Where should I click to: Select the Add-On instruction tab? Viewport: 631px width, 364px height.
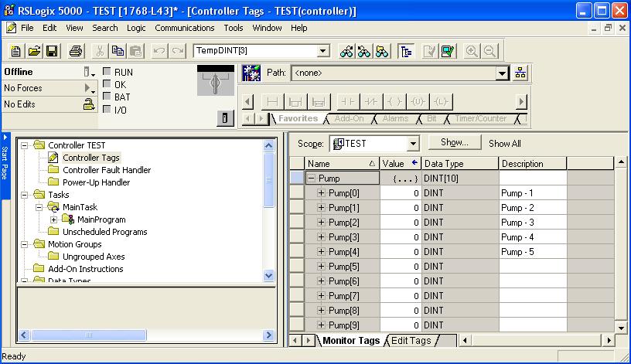click(349, 119)
